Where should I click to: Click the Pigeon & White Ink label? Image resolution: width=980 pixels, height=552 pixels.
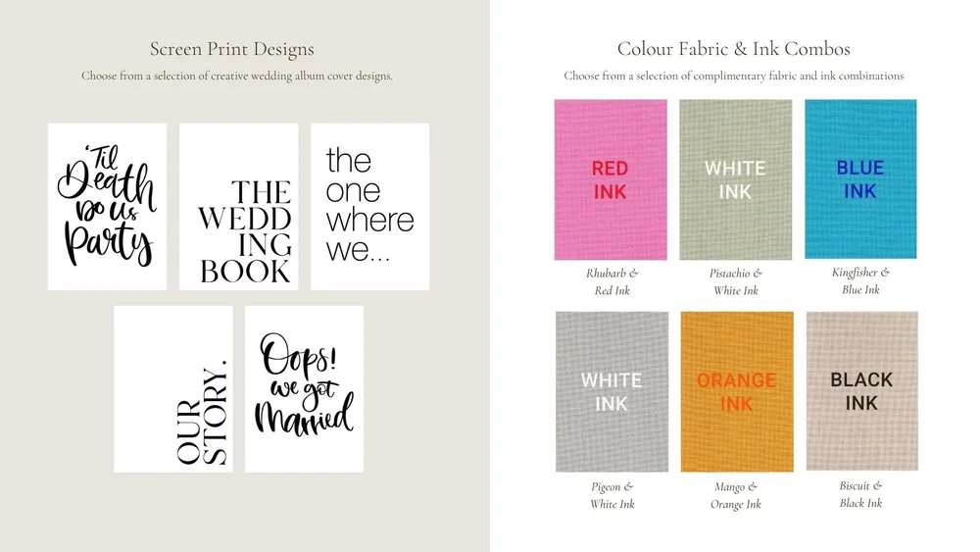612,495
